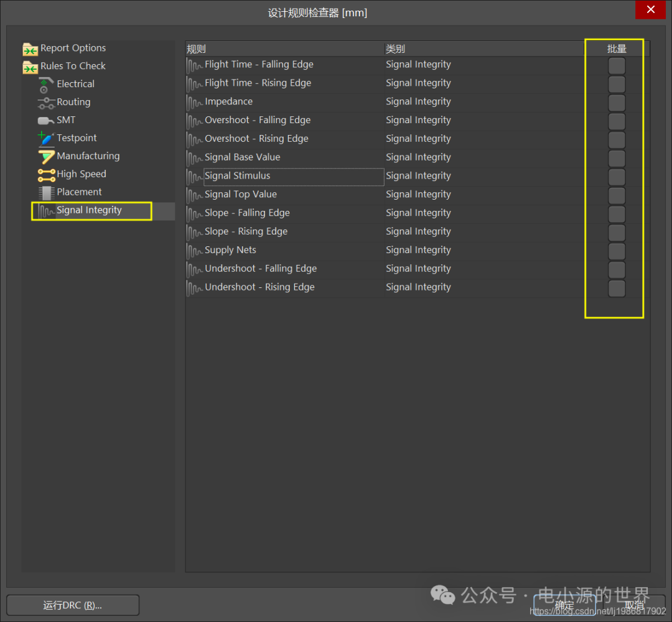
Task: Enable batch check for Flight Time - Rising Edge
Action: [x=617, y=84]
